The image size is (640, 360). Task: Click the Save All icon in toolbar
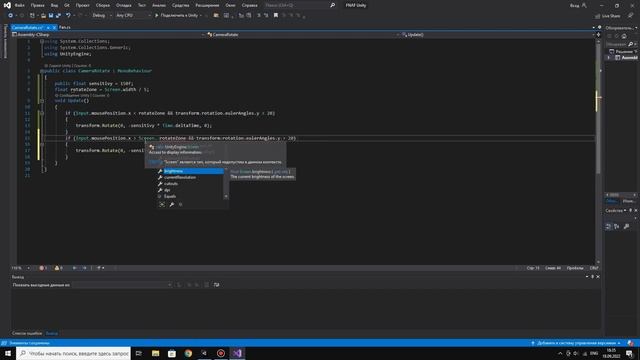pyautogui.click(x=58, y=16)
